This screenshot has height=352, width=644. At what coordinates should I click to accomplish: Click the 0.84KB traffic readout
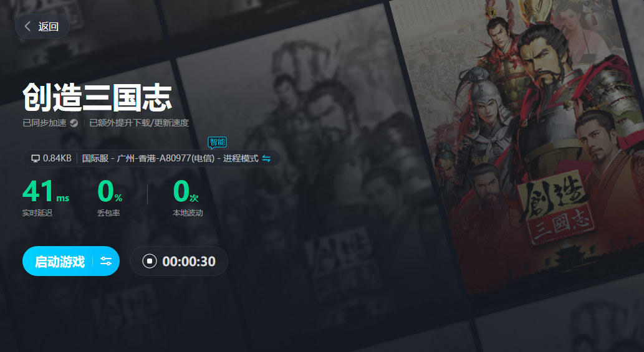[x=57, y=158]
